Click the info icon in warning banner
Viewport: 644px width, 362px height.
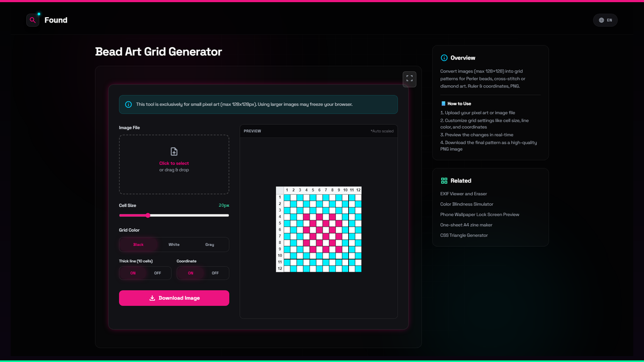tap(128, 105)
